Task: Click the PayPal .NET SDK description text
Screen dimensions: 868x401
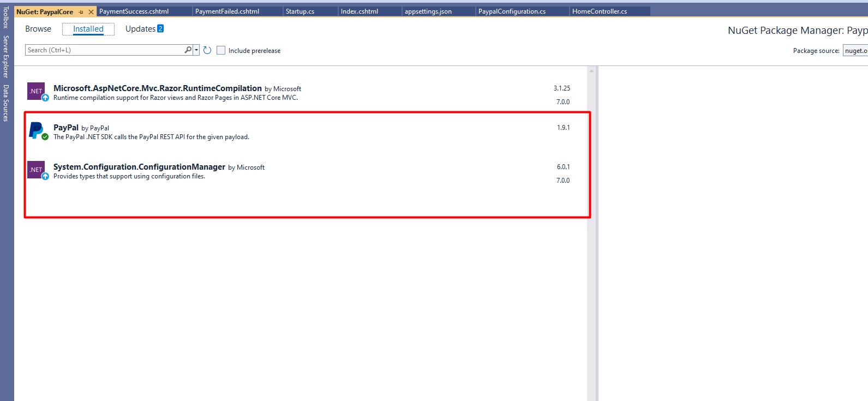Action: [151, 137]
